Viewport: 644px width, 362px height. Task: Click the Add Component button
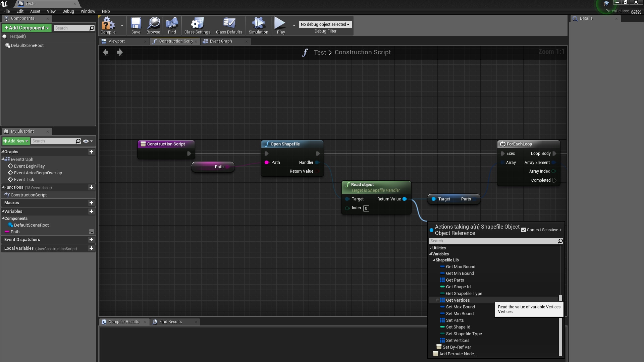click(26, 28)
